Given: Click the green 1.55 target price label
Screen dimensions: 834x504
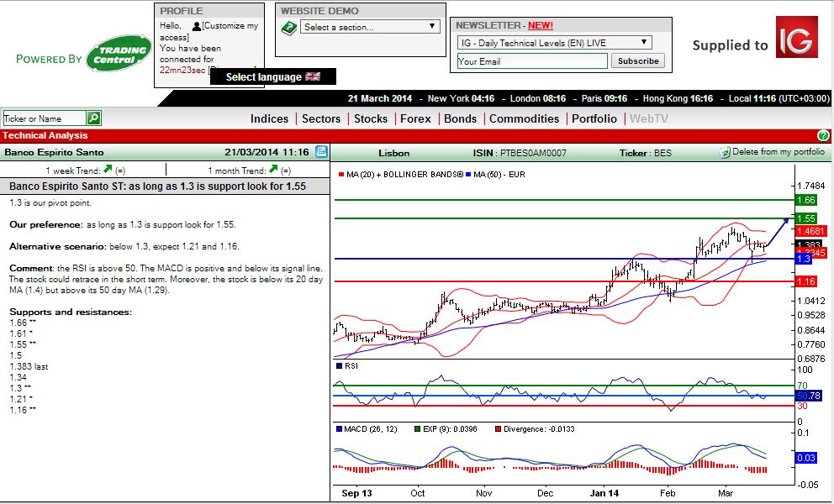Looking at the screenshot, I should pos(805,218).
